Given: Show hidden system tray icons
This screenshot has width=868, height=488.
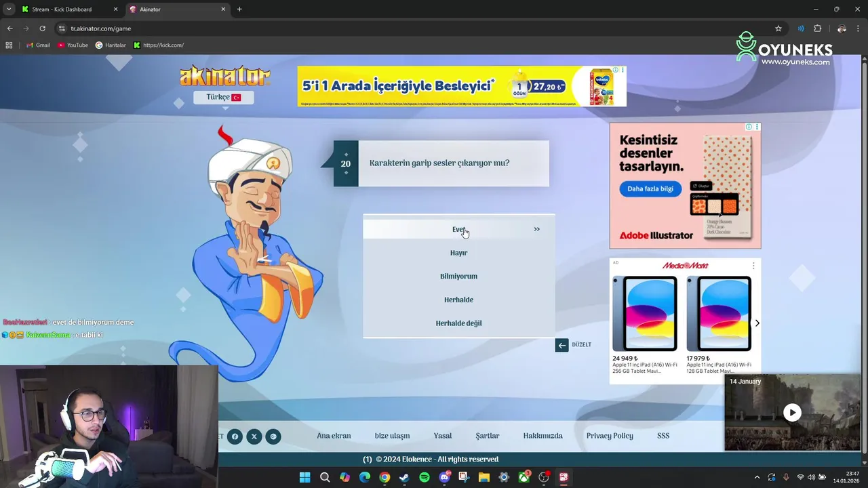Looking at the screenshot, I should pos(757,477).
